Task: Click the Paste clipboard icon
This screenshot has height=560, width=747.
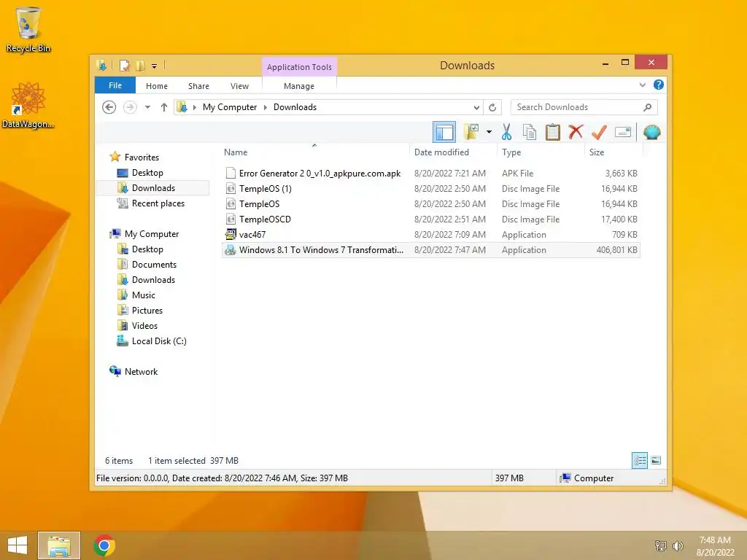Action: click(x=553, y=133)
